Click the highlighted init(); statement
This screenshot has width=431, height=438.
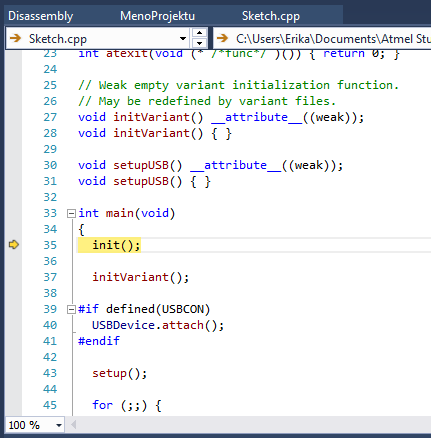116,245
